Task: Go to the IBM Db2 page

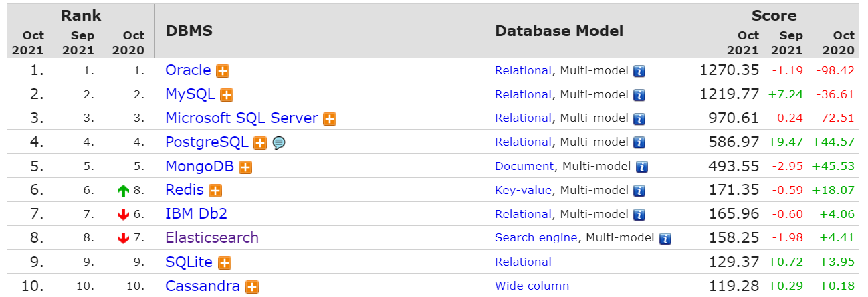Action: click(197, 214)
